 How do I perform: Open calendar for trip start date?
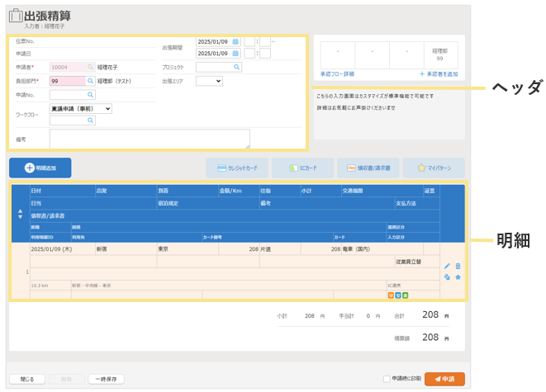[x=235, y=40]
